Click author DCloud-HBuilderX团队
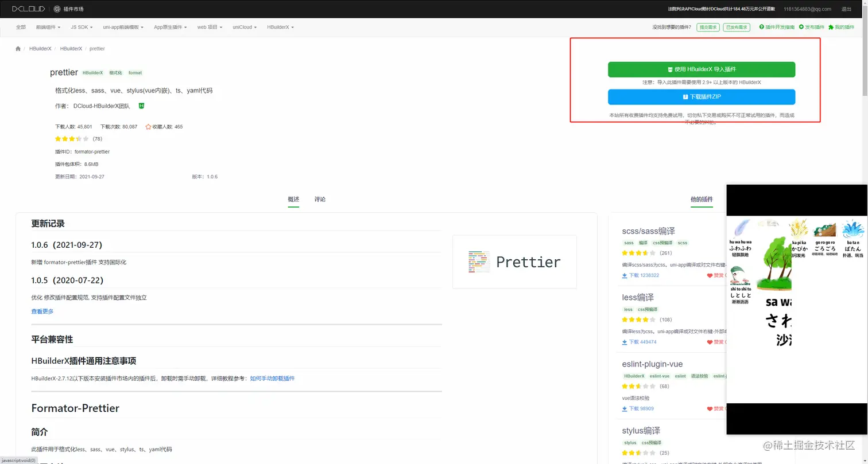Viewport: 868px width, 464px height. click(x=102, y=106)
